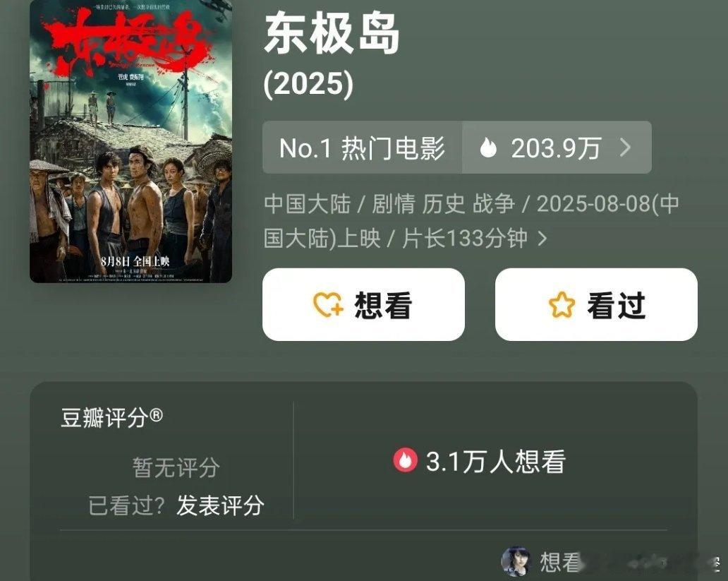This screenshot has height=581, width=728.
Task: Tap the 暂无评分 rating placeholder
Action: [x=176, y=467]
